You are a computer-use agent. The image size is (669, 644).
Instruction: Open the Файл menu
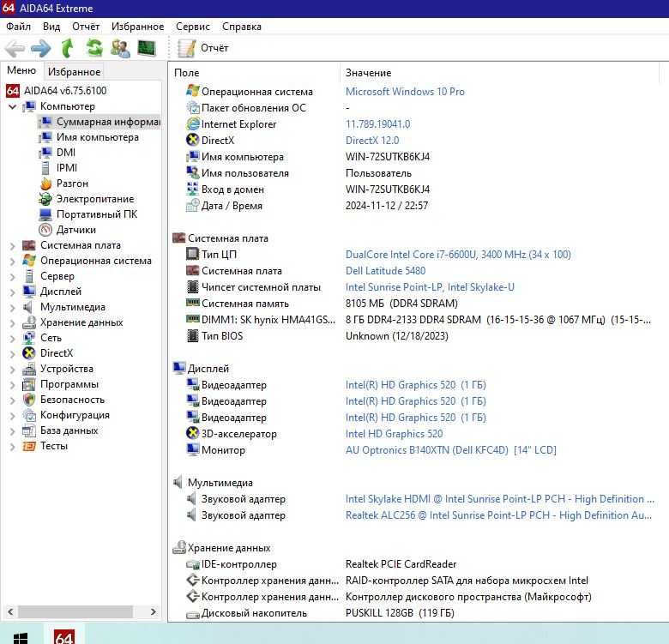pos(18,27)
